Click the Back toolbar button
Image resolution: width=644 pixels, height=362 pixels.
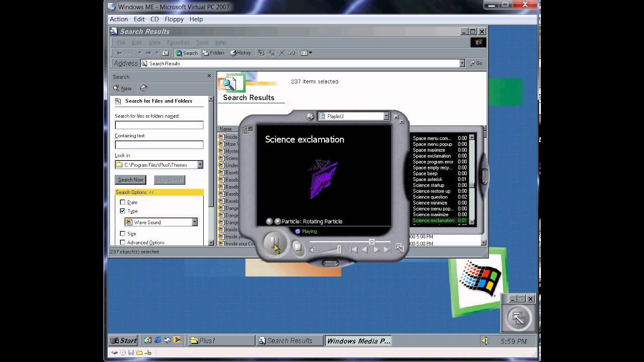coord(126,53)
